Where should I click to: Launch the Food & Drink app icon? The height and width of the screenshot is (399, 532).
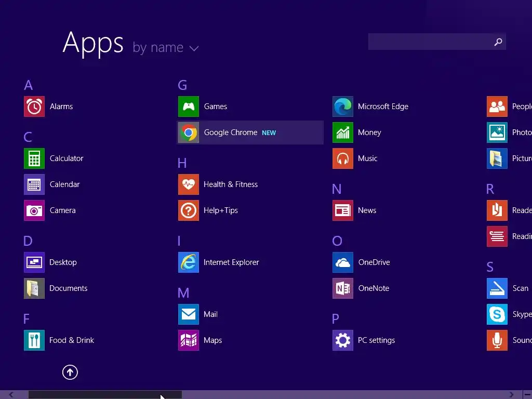coord(34,340)
